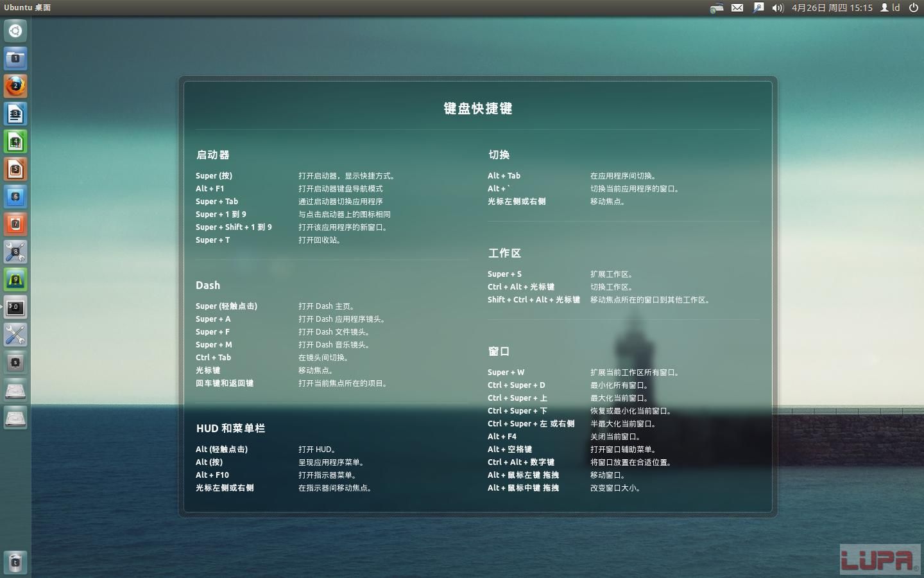Viewport: 924px width, 578px height.
Task: Open the date and time dropdown menu
Action: (831, 8)
